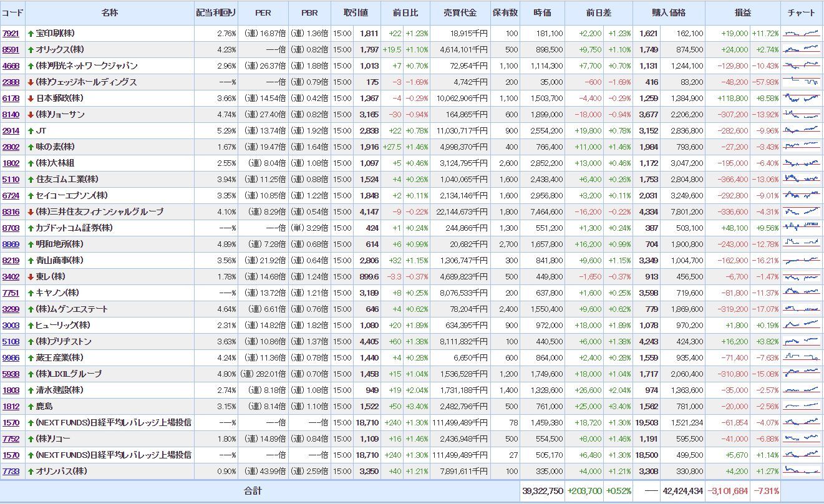Open the mini chart for キヤノン(株)
Viewport: 824px width, 504px height.
pos(802,293)
